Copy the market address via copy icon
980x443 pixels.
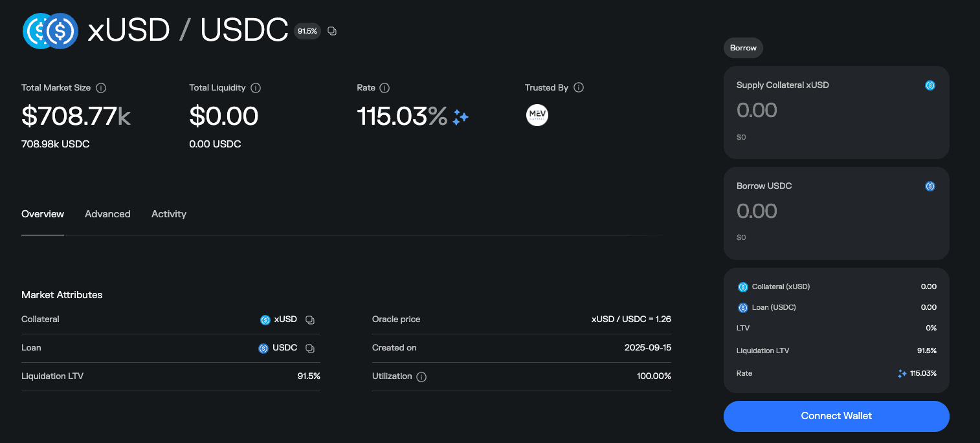click(x=332, y=30)
